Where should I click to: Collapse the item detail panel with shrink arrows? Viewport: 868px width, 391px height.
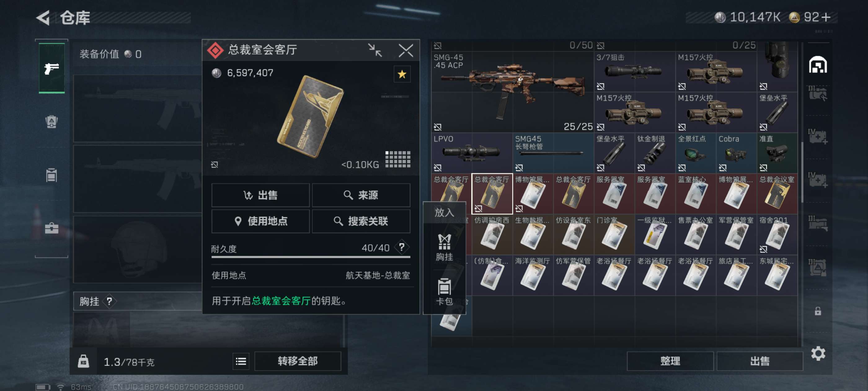(x=375, y=50)
